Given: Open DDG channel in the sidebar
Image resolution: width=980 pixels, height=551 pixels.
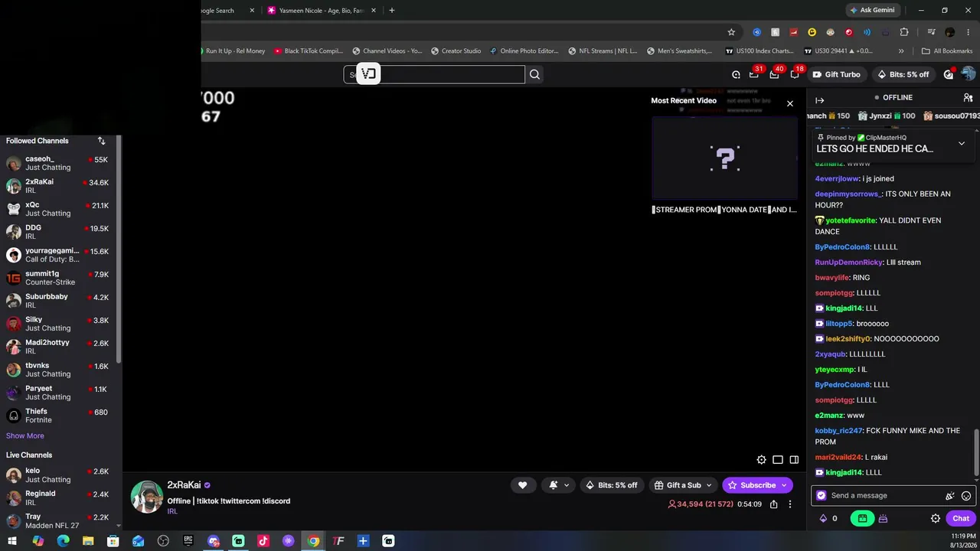Looking at the screenshot, I should point(59,232).
